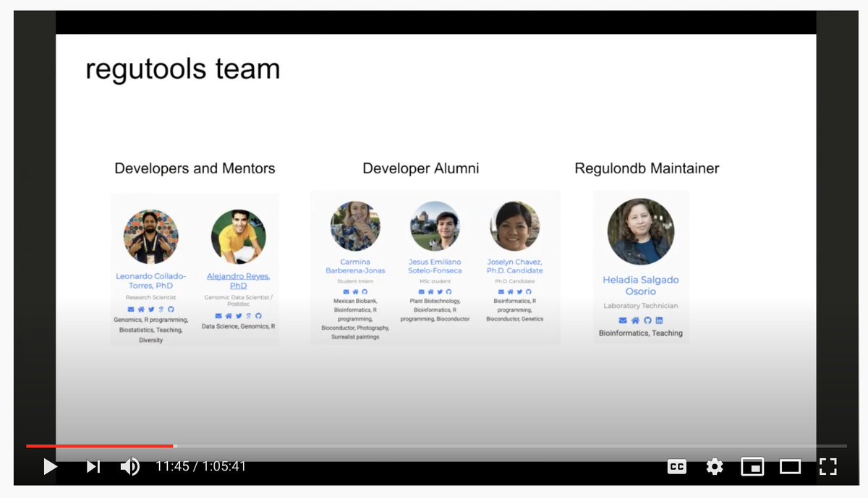Viewport: 868px width, 498px height.
Task: Click Alejandro Reyes's profile photo
Action: [x=238, y=236]
